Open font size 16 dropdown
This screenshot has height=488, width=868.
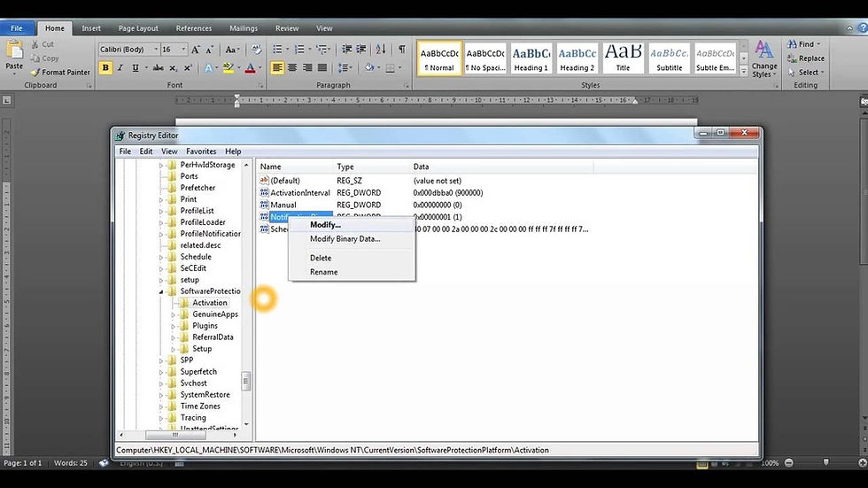coord(184,50)
